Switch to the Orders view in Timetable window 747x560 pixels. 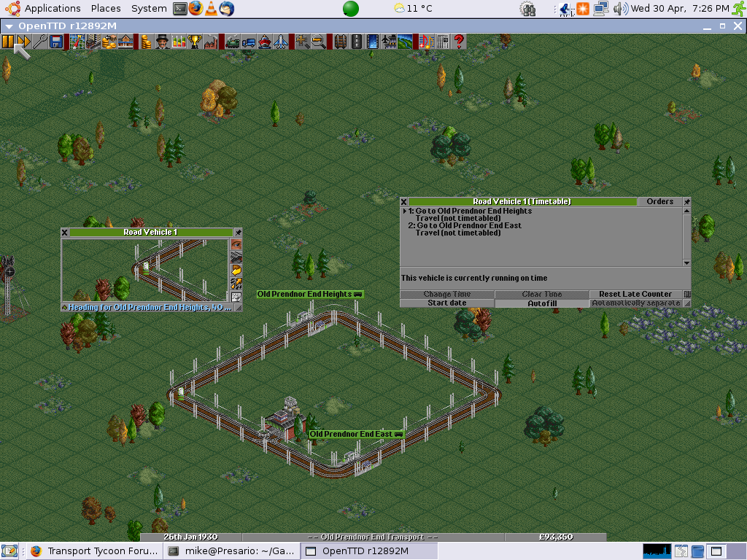(x=659, y=202)
